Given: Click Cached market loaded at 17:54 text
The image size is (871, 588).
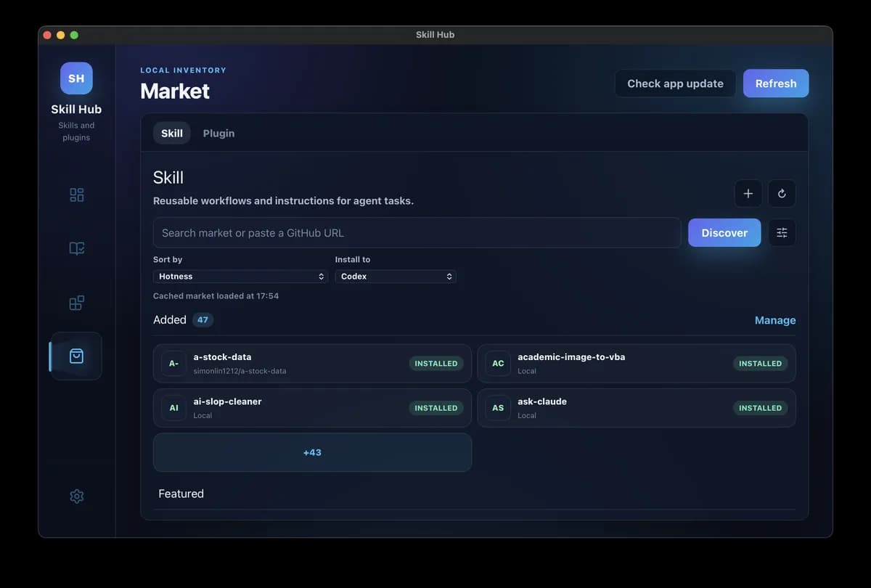Looking at the screenshot, I should (x=216, y=296).
